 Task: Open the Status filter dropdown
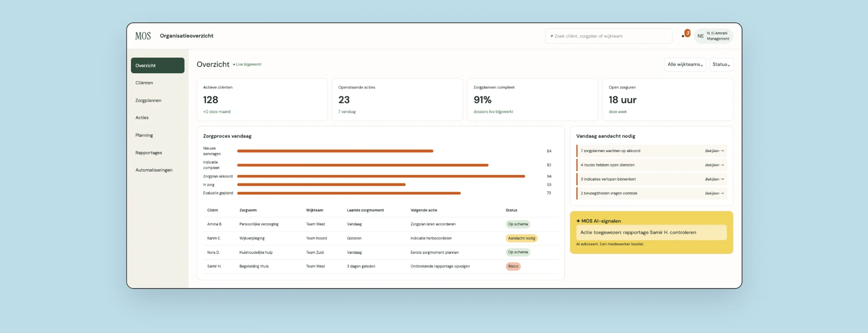[721, 65]
